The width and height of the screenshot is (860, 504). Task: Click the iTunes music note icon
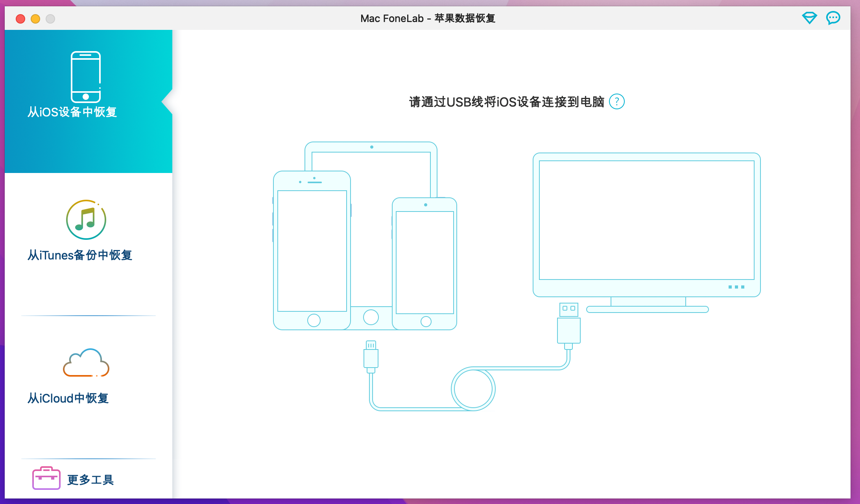tap(86, 220)
